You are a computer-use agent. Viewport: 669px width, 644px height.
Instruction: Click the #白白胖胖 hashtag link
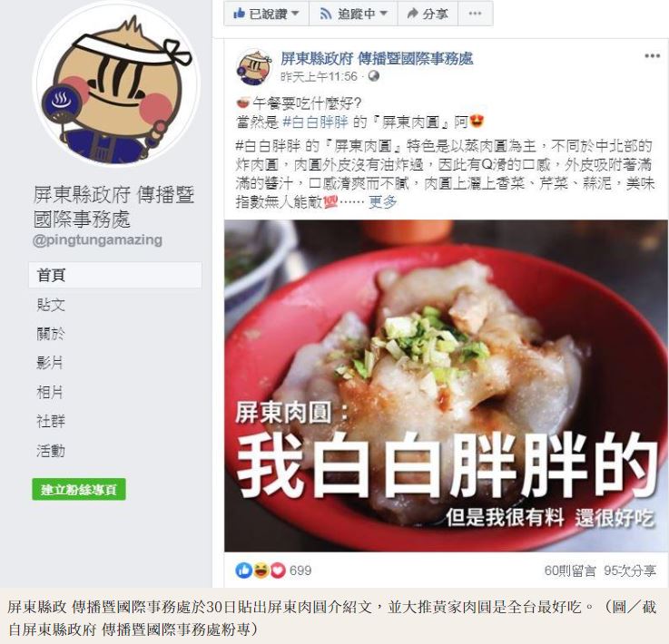click(315, 122)
